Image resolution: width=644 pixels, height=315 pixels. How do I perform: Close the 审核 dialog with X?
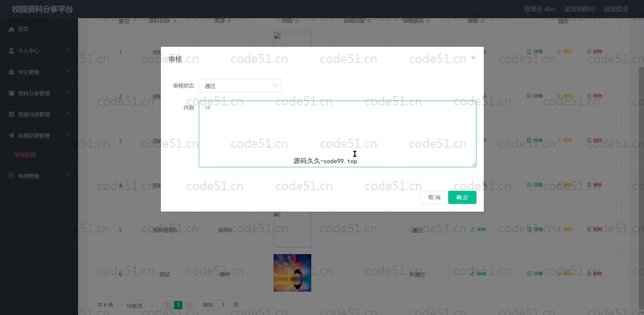point(473,58)
